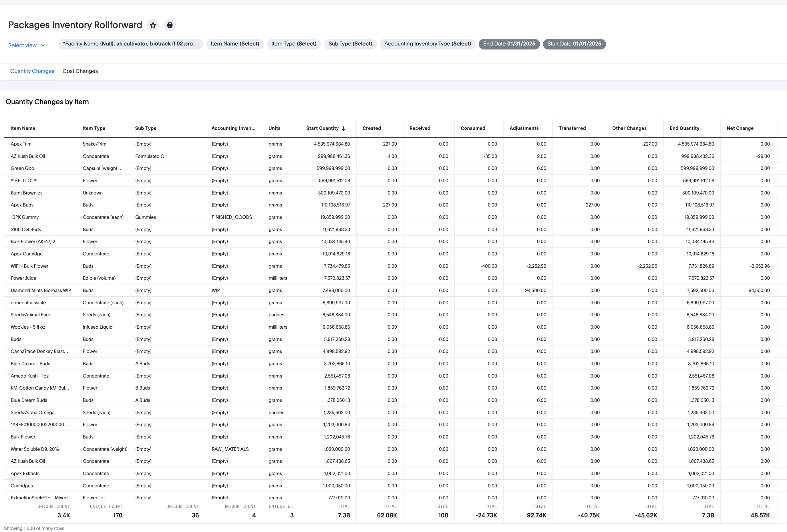787x532 pixels.
Task: Click the Cartridges item cell
Action: click(40, 486)
